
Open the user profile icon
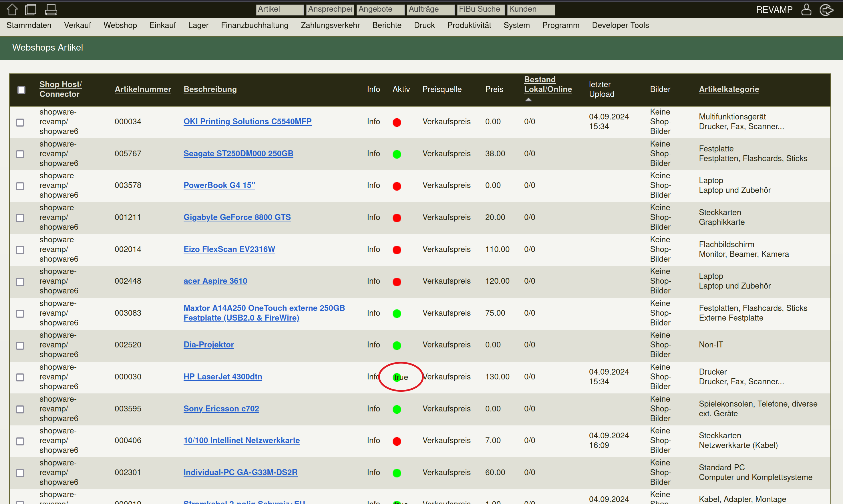806,9
